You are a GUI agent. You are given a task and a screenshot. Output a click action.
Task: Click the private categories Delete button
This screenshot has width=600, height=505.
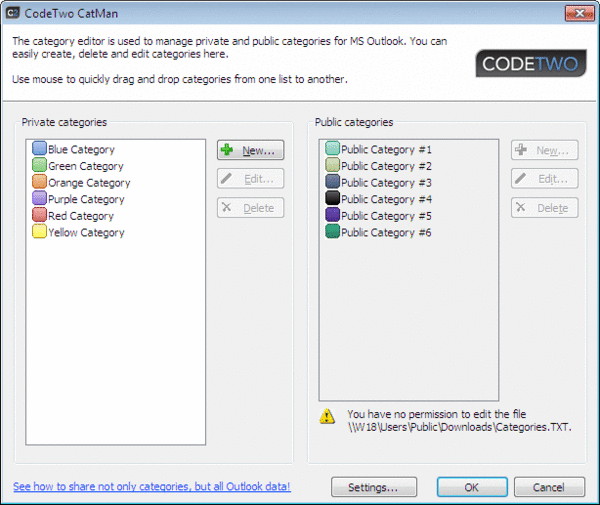coord(251,208)
